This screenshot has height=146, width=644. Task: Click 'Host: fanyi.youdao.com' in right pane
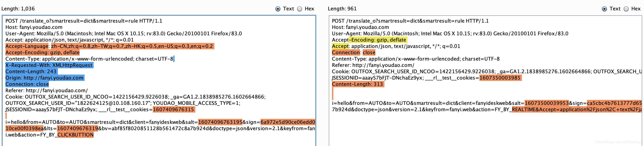360,27
